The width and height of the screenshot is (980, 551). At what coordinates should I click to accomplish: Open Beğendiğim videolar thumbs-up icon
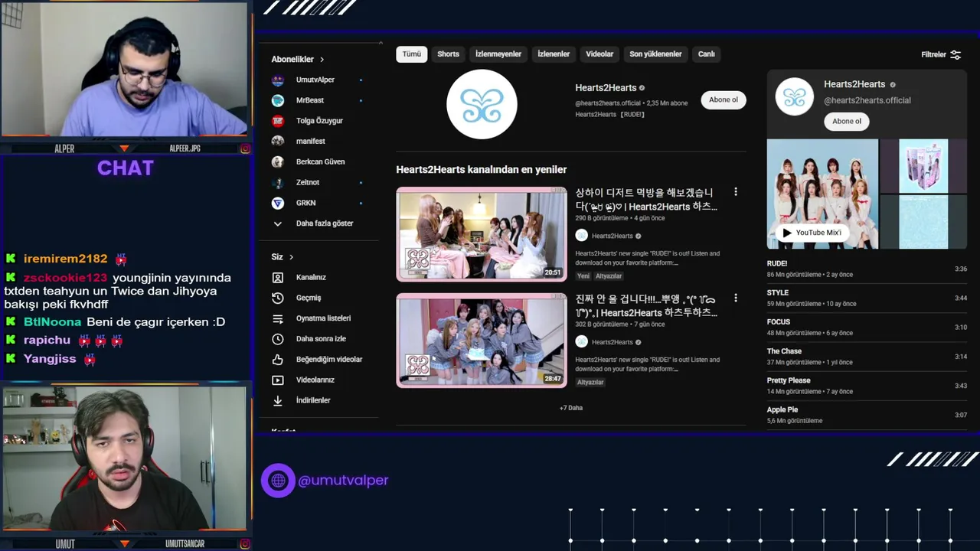(278, 359)
